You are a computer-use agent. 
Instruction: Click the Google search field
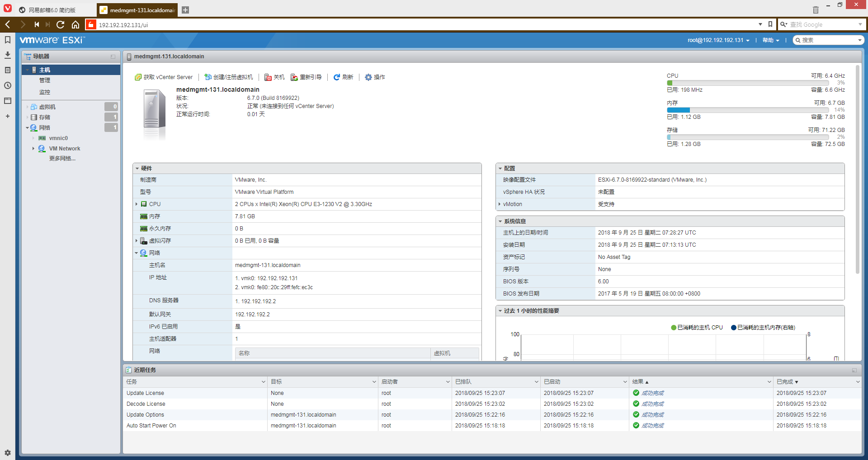[x=823, y=24]
